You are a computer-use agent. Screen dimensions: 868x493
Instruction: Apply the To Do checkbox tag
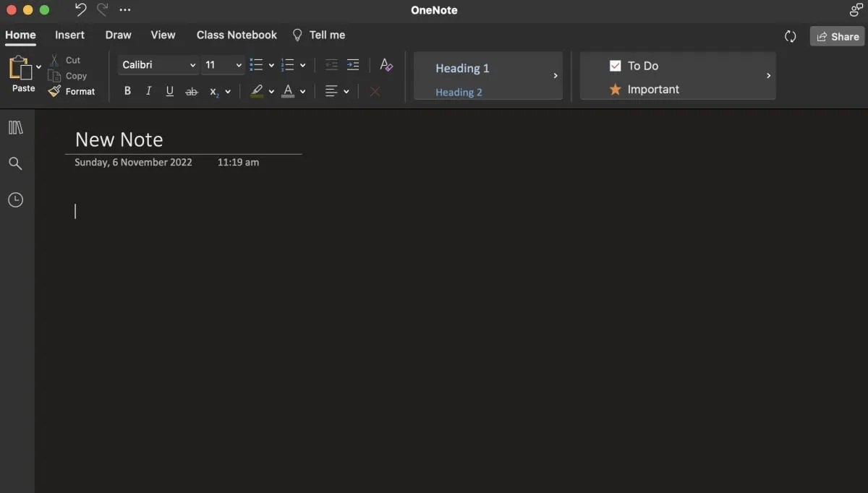(635, 65)
